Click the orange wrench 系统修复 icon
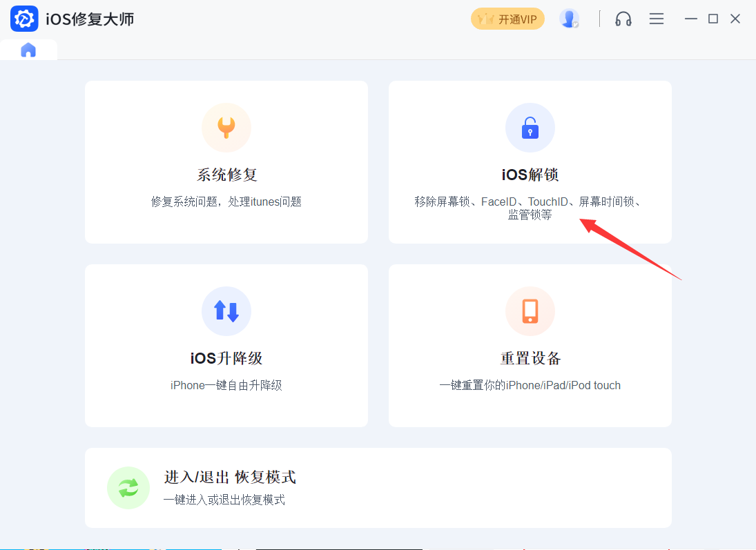The image size is (756, 550). pos(226,128)
